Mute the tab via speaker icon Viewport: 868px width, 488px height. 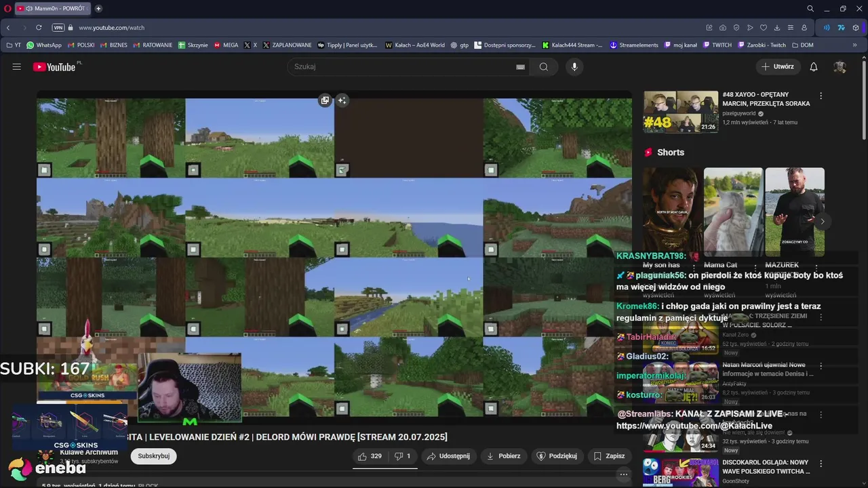tap(29, 9)
